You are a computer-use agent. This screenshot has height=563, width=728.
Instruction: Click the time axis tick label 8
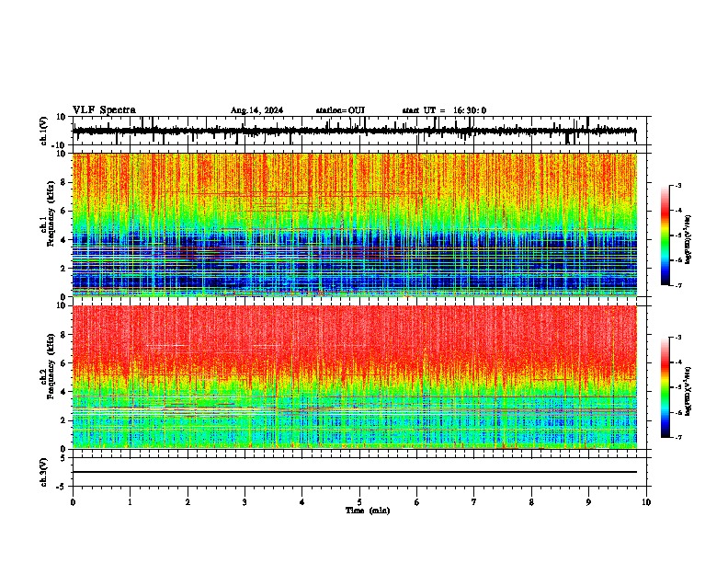(531, 502)
